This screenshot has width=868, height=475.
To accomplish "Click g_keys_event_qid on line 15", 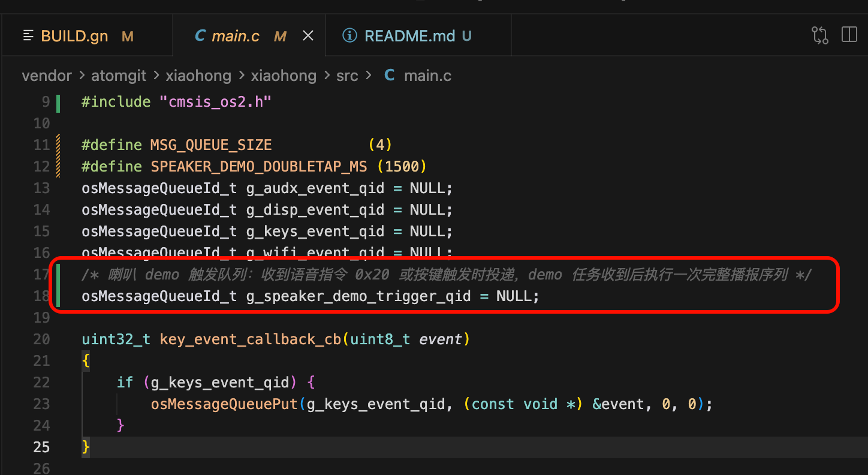I will [315, 232].
